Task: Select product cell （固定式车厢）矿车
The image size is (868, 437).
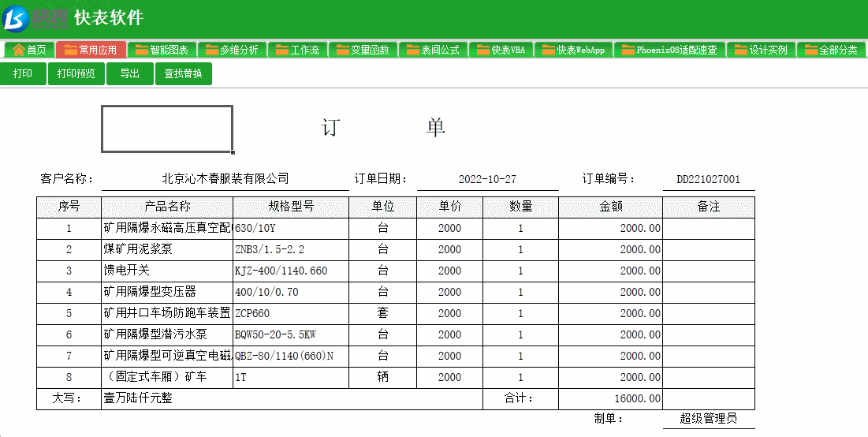Action: click(167, 377)
